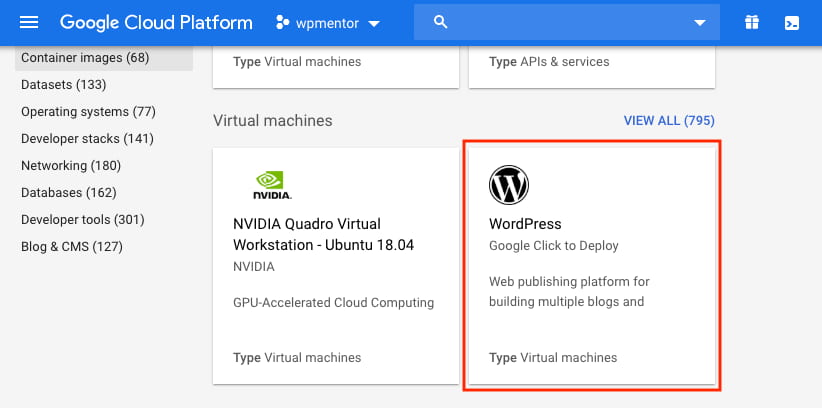Click the NVIDIA logo icon

coord(272,185)
